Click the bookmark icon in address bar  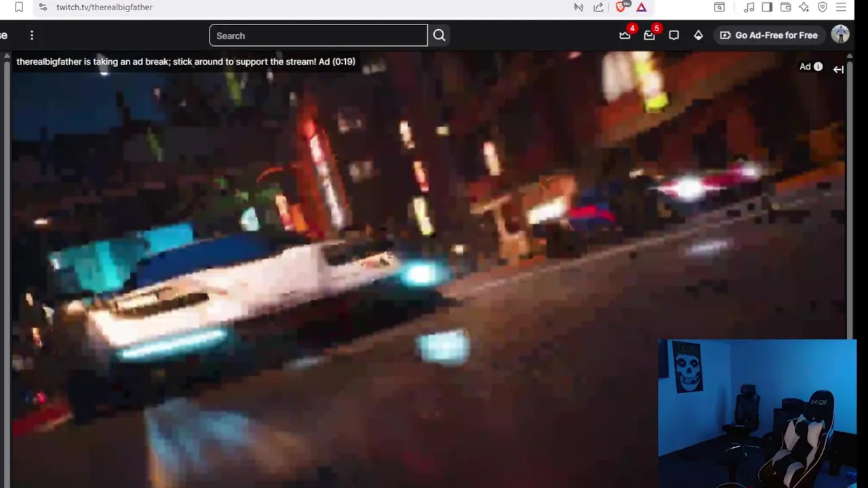pyautogui.click(x=19, y=7)
